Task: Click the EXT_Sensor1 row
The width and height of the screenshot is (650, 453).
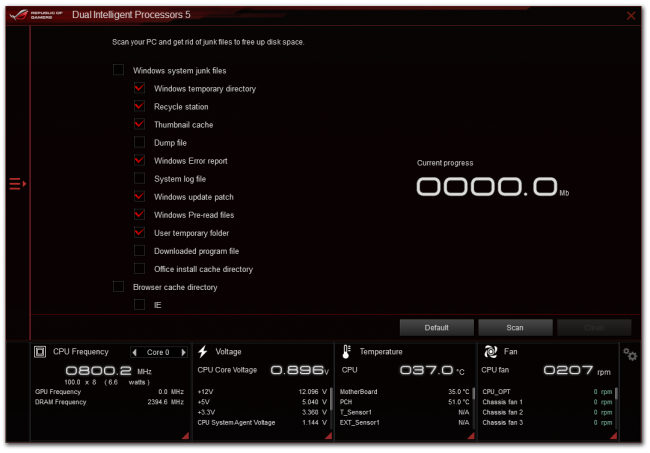Action: pyautogui.click(x=405, y=423)
